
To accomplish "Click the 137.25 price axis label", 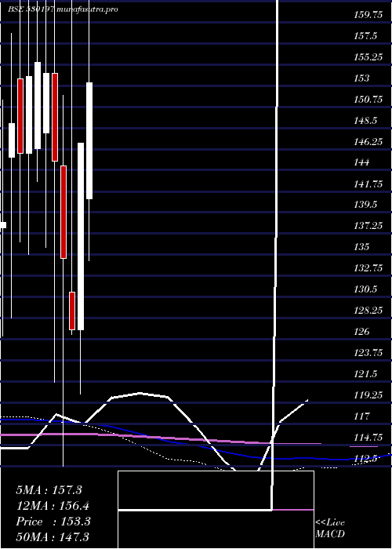I will 368,226.
